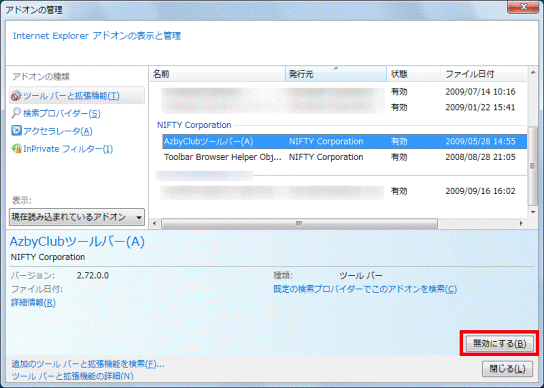Select InPrivate フィルター(I) category
544x388 pixels.
click(68, 149)
